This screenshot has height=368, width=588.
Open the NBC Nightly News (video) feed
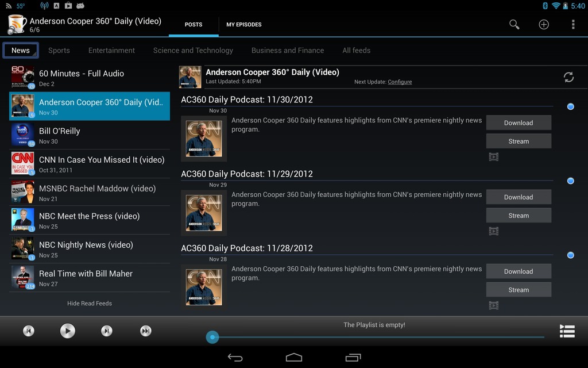click(x=90, y=248)
